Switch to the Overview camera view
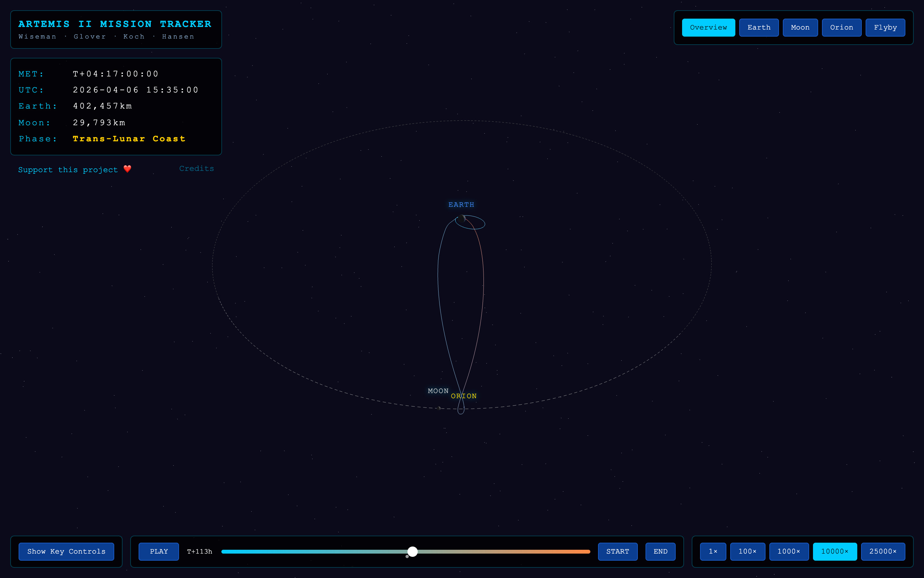Screen dimensions: 924x578 [708, 28]
